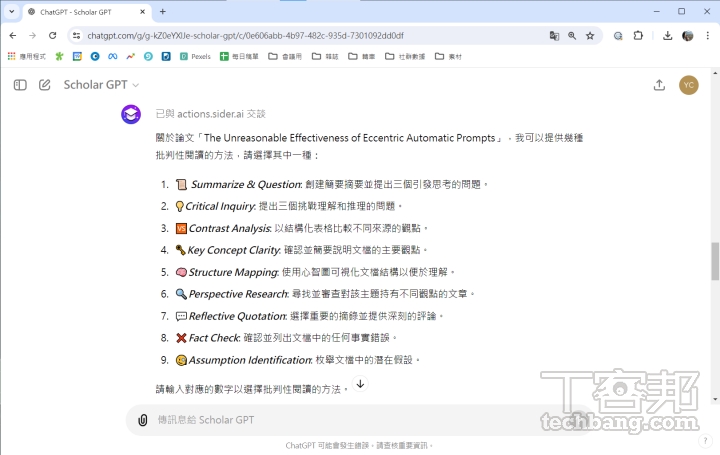Reload the current page
This screenshot has width=720, height=455.
53,35
